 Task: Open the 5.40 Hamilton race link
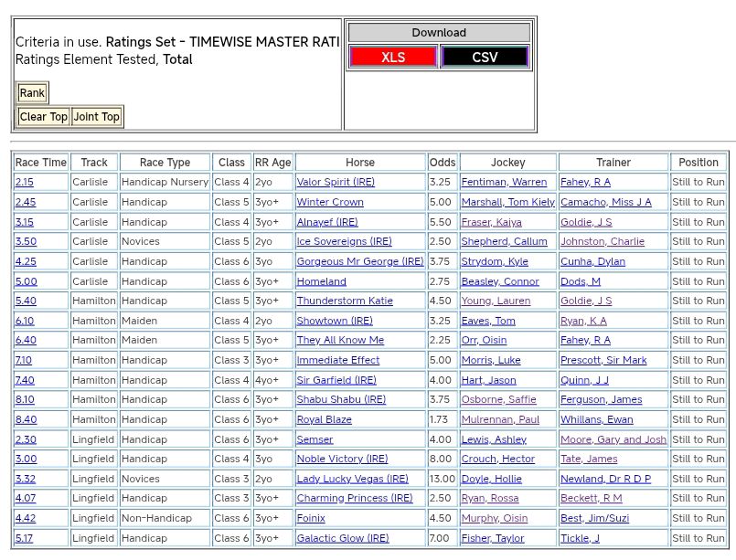pyautogui.click(x=26, y=301)
